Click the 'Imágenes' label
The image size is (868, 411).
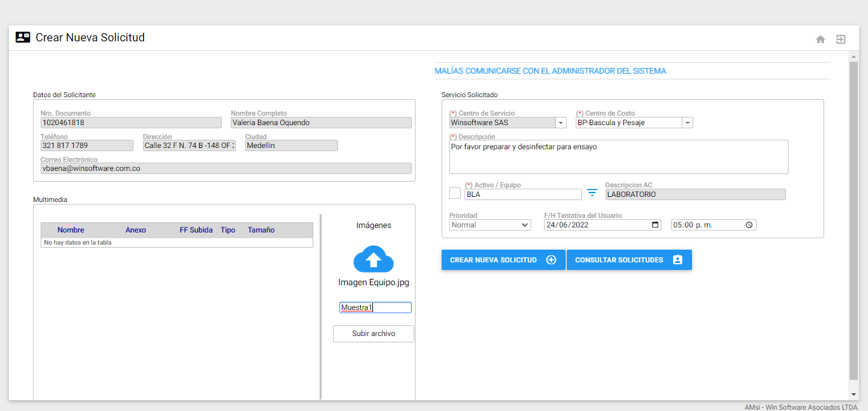click(x=374, y=226)
